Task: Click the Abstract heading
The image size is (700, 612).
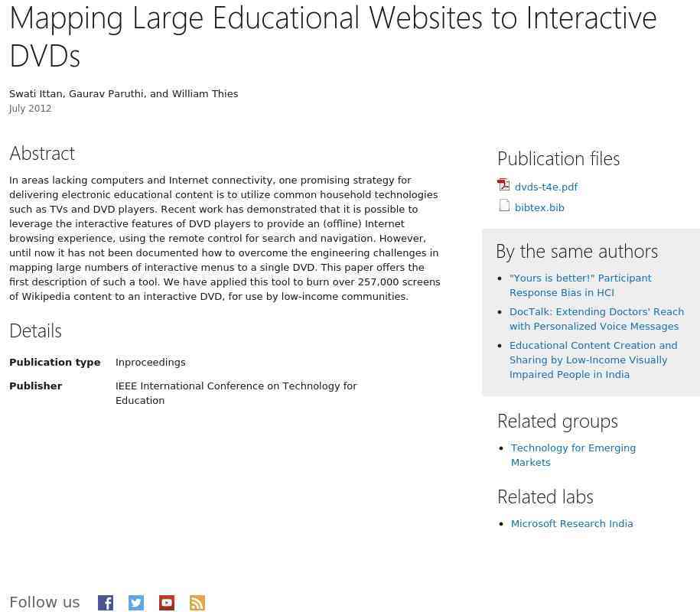Action: 42,154
